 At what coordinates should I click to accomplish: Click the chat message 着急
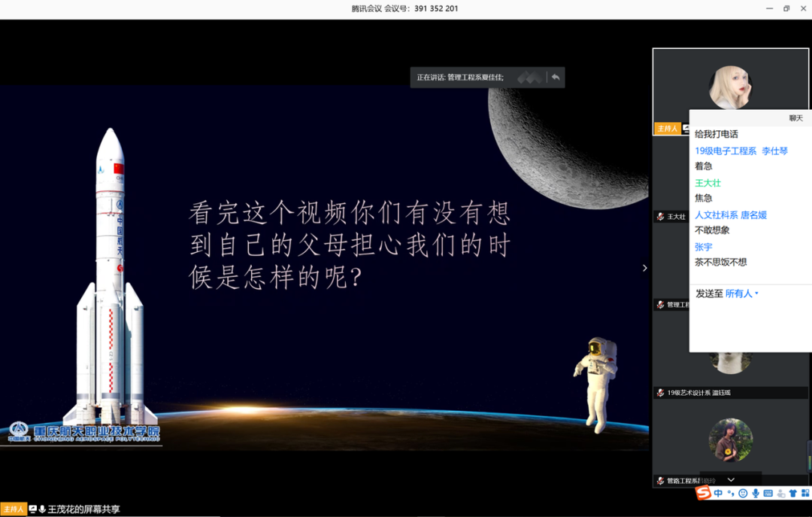coord(703,166)
